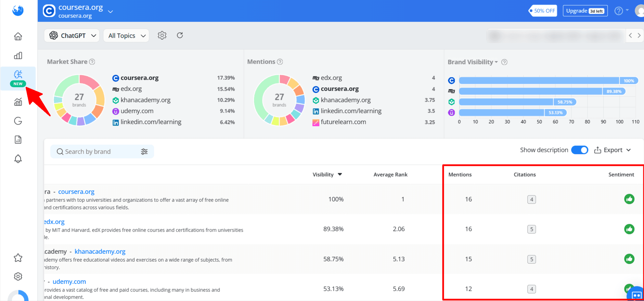The width and height of the screenshot is (644, 301).
Task: Open the ChatGPT model dropdown
Action: (x=72, y=36)
